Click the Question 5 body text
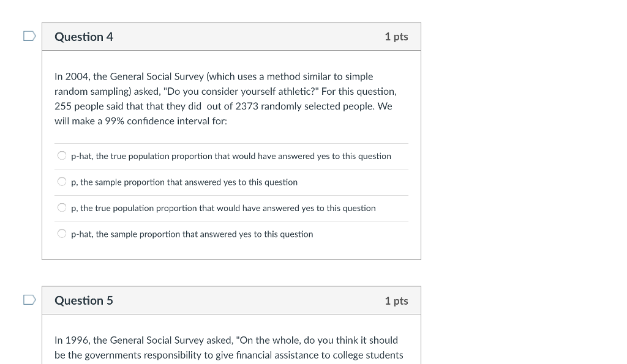This screenshot has height=364, width=627. (227, 347)
